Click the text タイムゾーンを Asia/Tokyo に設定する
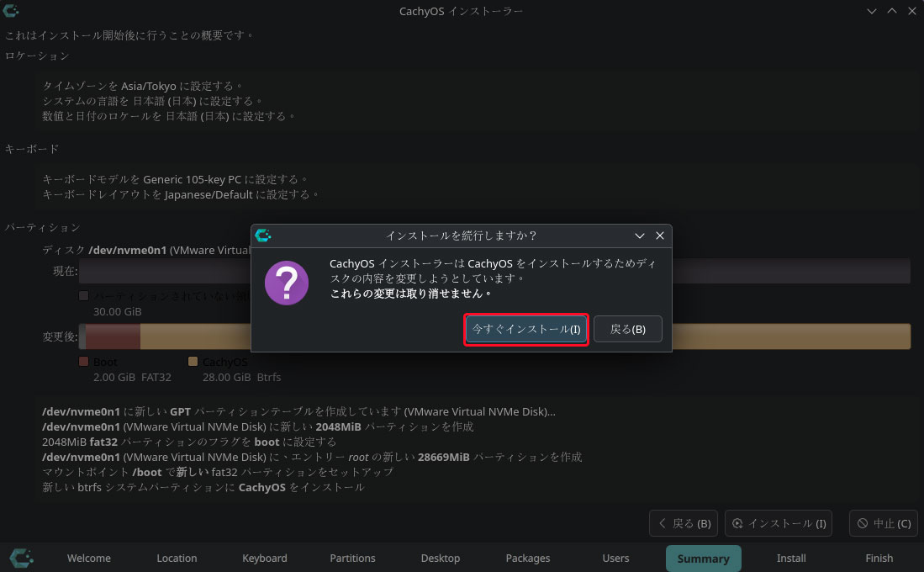The height and width of the screenshot is (572, 924). [142, 86]
